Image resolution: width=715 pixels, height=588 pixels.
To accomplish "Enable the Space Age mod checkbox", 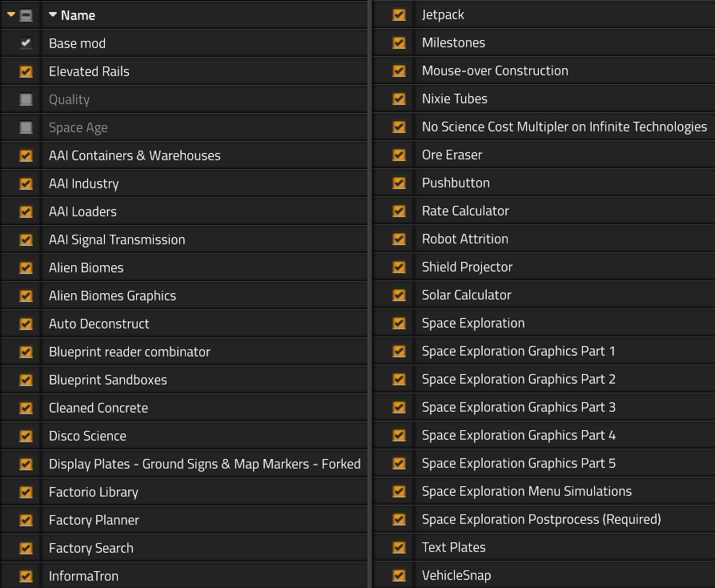I will click(26, 127).
